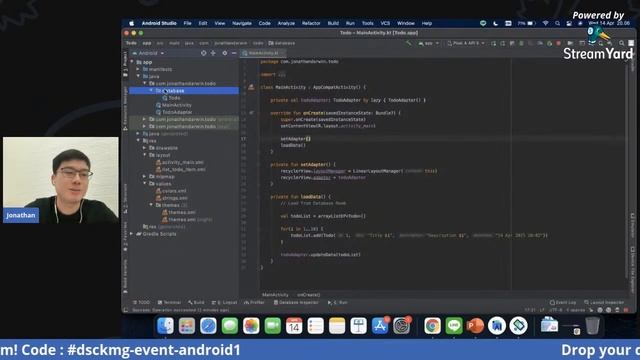Viewport: 640px width, 360px height.
Task: Open Trash from the Dock
Action: [592, 326]
